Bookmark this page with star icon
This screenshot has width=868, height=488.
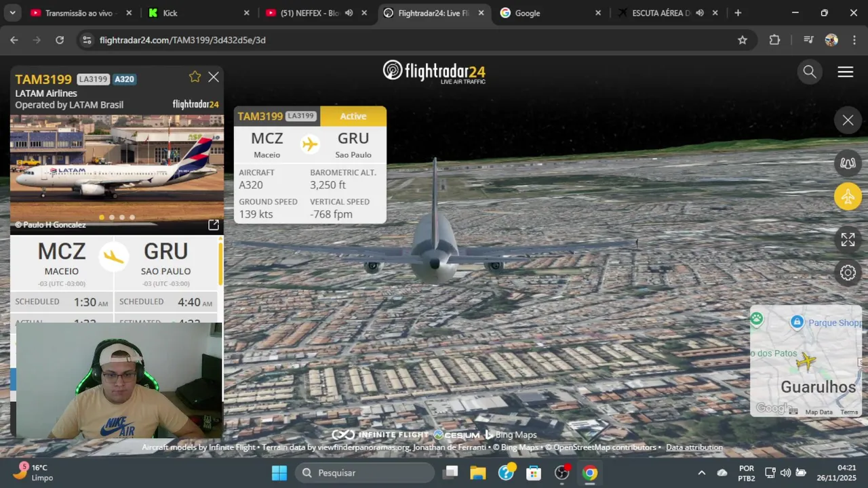coord(743,40)
